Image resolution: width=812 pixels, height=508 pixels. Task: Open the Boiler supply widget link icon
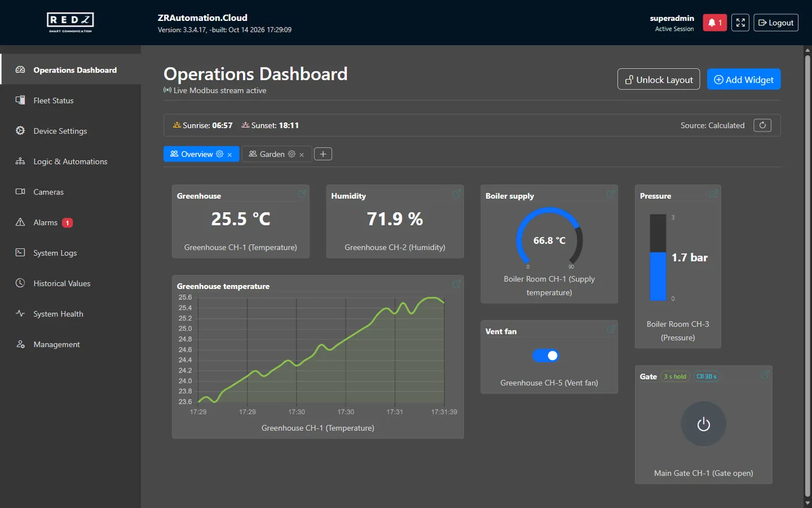click(x=611, y=193)
